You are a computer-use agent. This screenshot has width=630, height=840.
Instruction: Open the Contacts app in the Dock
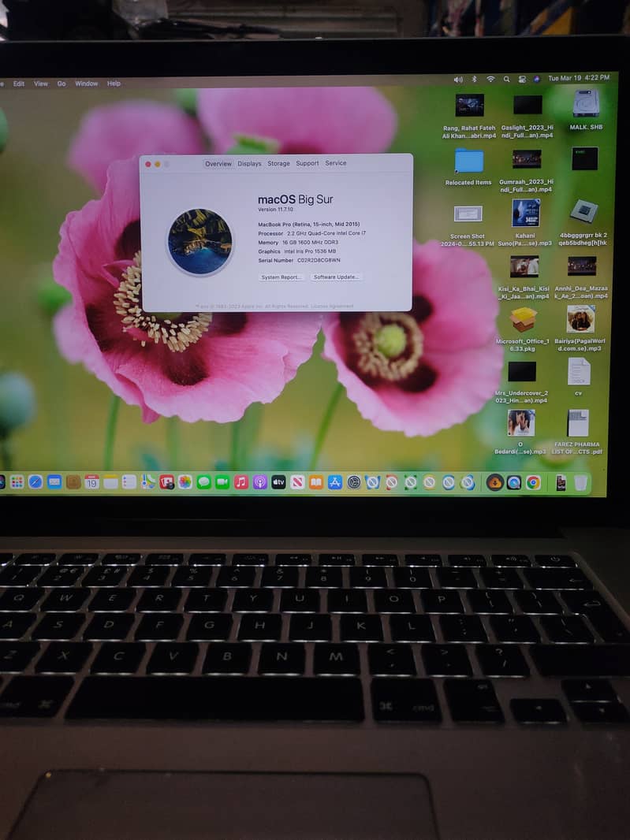click(73, 482)
